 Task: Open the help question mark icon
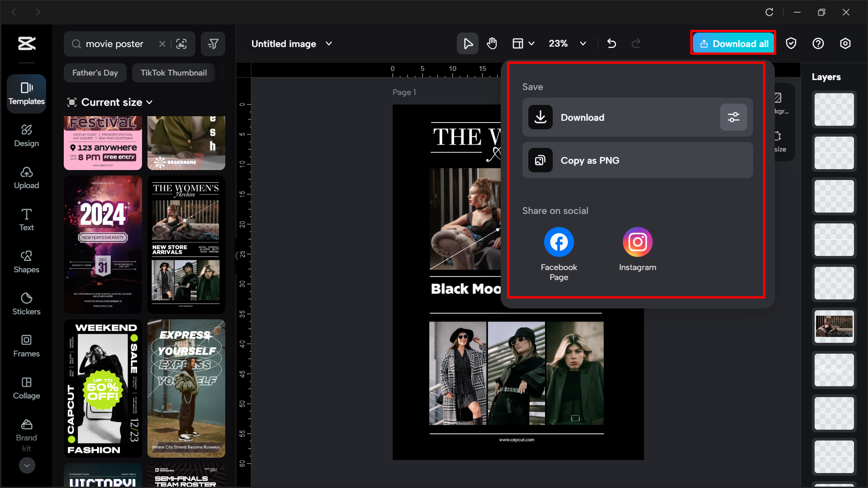[818, 43]
